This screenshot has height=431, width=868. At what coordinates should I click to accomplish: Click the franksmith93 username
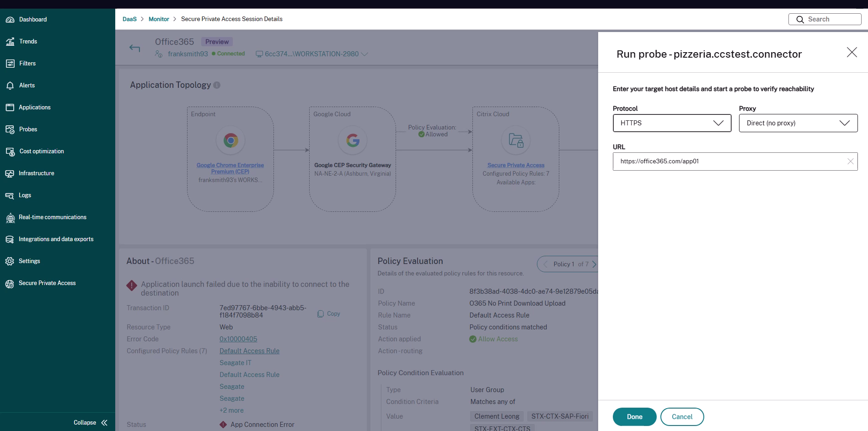[188, 54]
